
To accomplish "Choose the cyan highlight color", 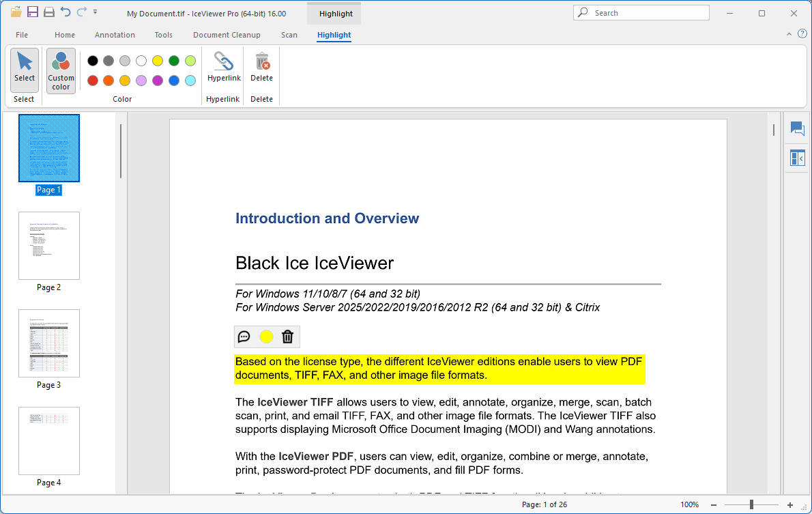I will click(x=190, y=81).
